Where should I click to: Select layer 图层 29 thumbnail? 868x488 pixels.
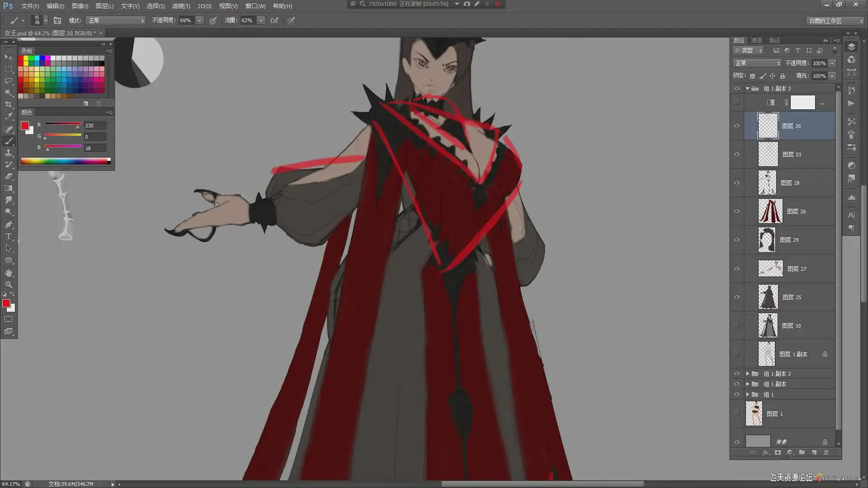(767, 240)
